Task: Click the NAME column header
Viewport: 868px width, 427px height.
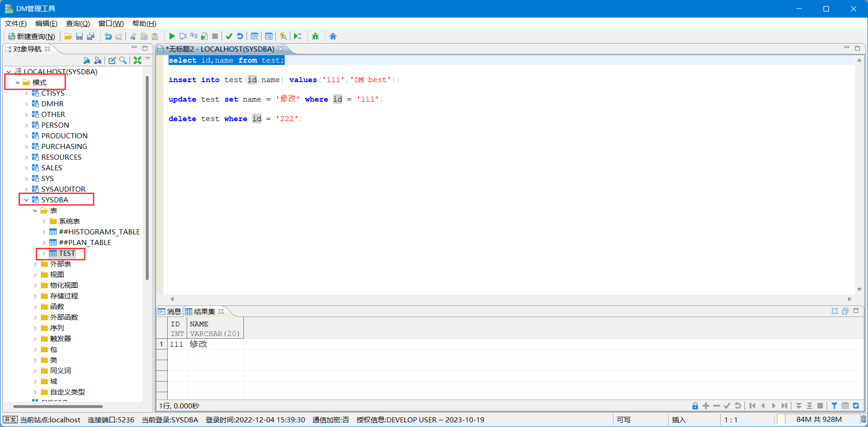Action: point(215,329)
